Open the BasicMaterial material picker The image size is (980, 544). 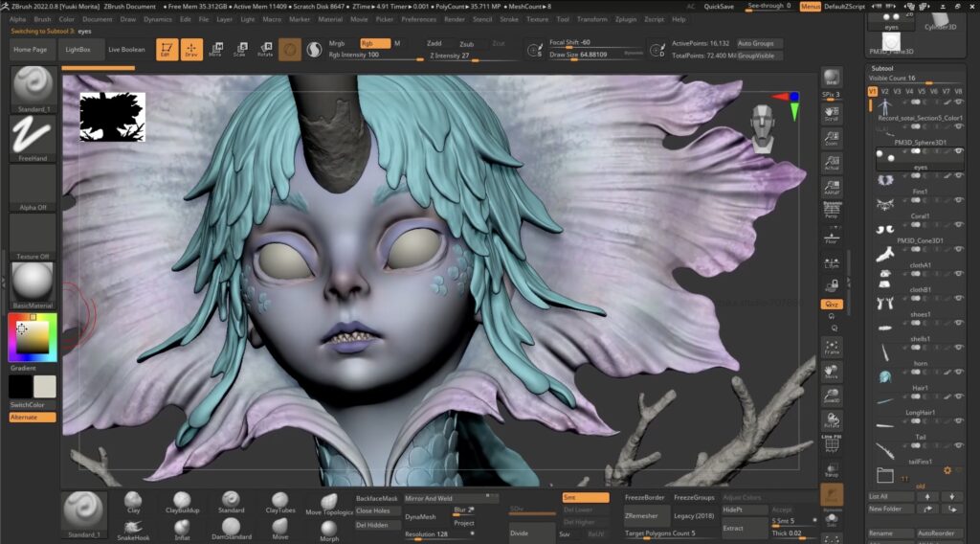point(33,283)
